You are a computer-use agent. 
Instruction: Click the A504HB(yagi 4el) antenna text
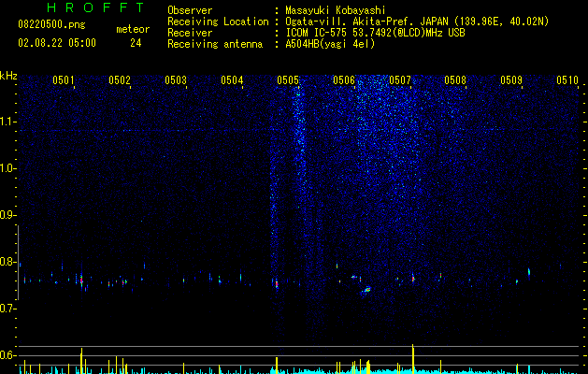(330, 44)
